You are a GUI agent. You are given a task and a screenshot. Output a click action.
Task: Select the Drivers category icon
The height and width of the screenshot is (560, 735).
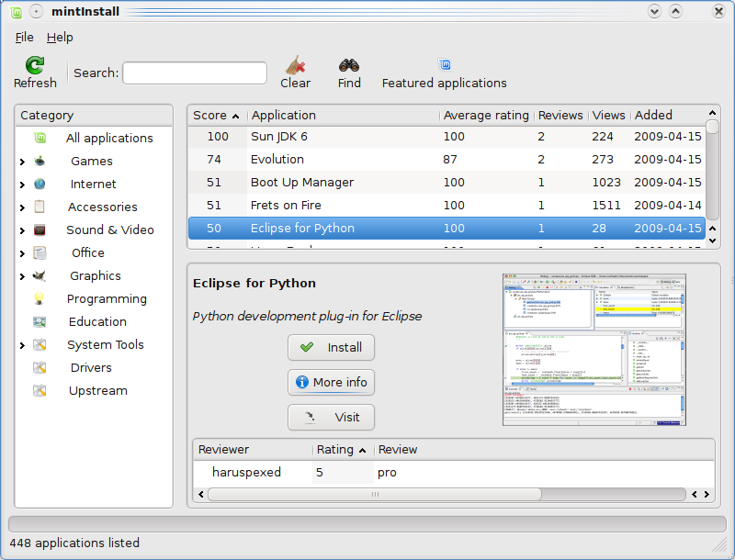click(x=40, y=367)
